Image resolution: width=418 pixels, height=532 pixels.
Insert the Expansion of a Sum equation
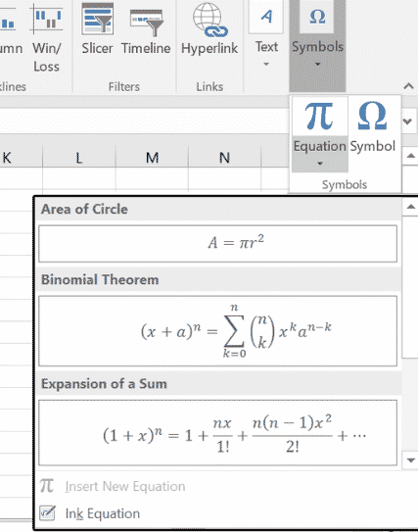coord(217,433)
